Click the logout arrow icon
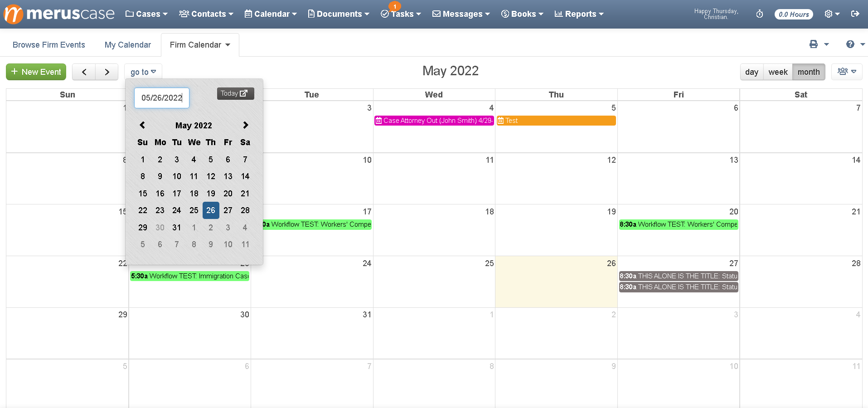This screenshot has width=868, height=408. (855, 14)
